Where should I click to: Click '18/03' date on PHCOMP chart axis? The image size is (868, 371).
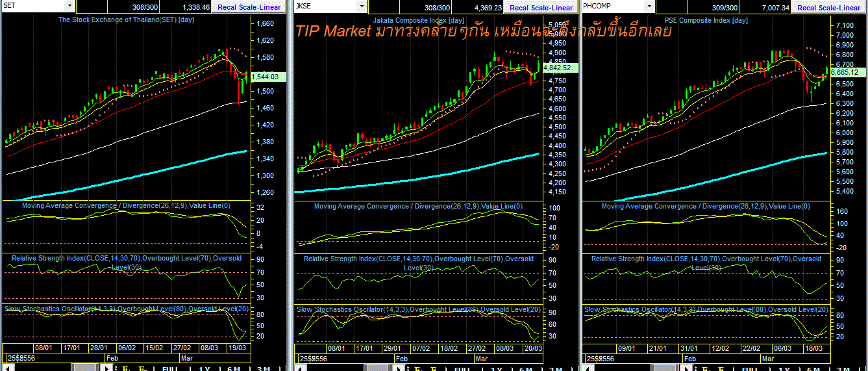[813, 348]
